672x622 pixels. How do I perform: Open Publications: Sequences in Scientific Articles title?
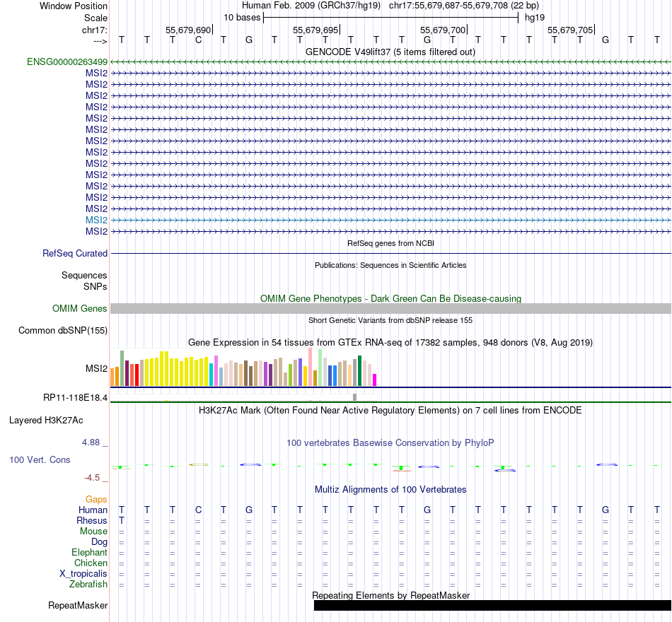[390, 265]
